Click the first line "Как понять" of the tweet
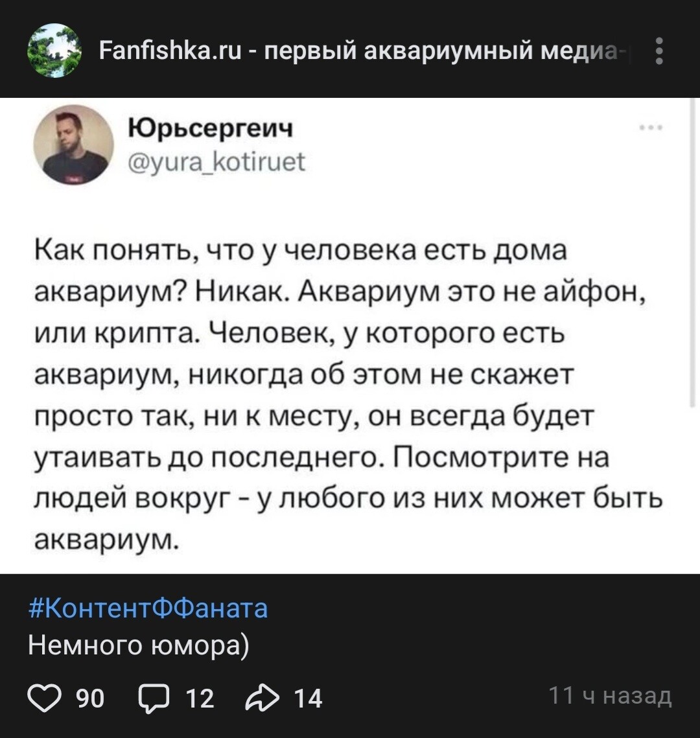Screen dimensions: 700x738 point(301,251)
